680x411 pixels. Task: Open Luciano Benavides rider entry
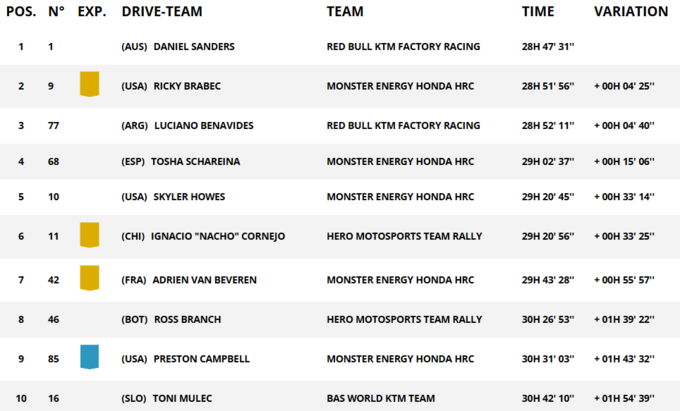coord(203,125)
